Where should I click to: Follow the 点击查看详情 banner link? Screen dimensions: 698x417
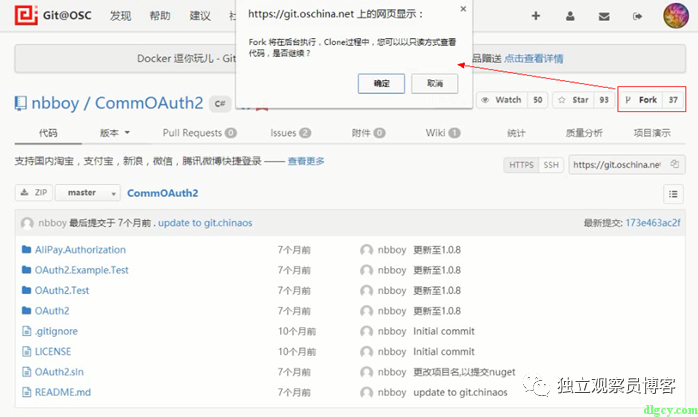coord(533,58)
